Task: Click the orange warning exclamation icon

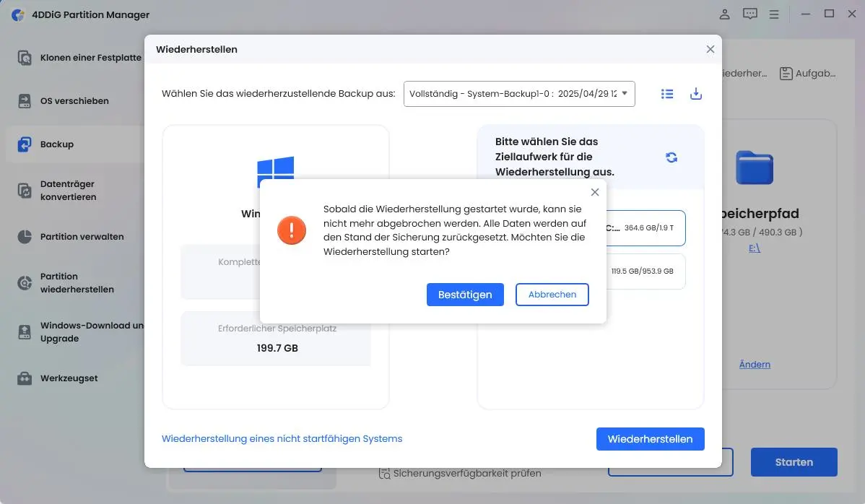Action: [x=291, y=230]
